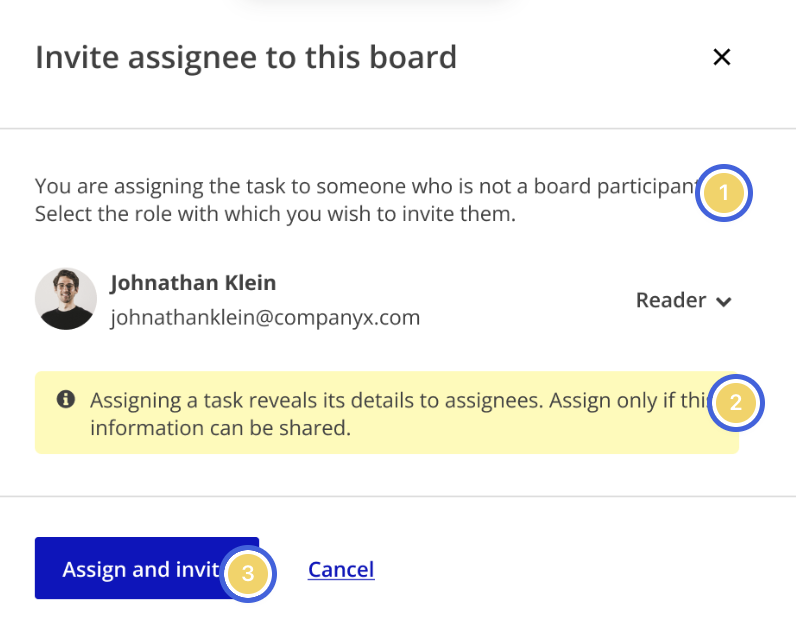The width and height of the screenshot is (804, 620).
Task: Click the divider line above the Assign button
Action: pyautogui.click(x=398, y=496)
